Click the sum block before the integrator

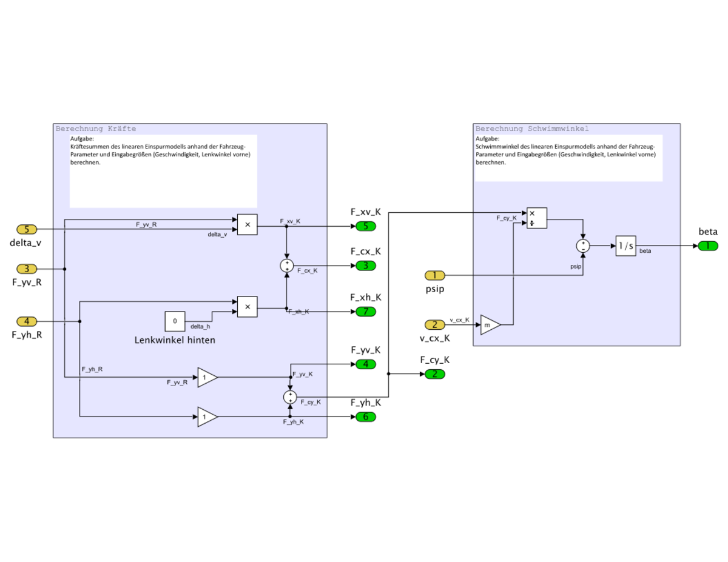(583, 246)
